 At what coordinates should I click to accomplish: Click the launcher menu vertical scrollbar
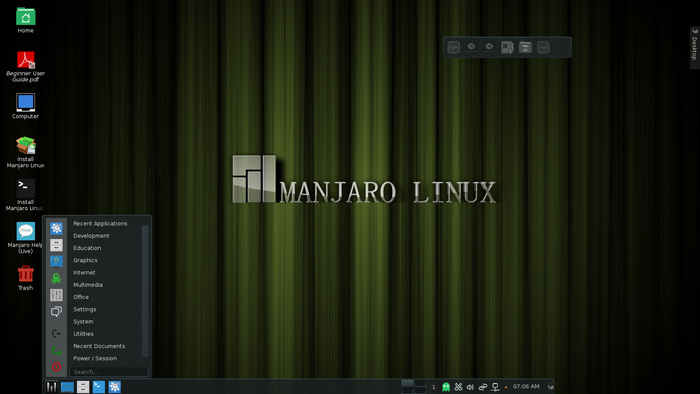[x=145, y=291]
